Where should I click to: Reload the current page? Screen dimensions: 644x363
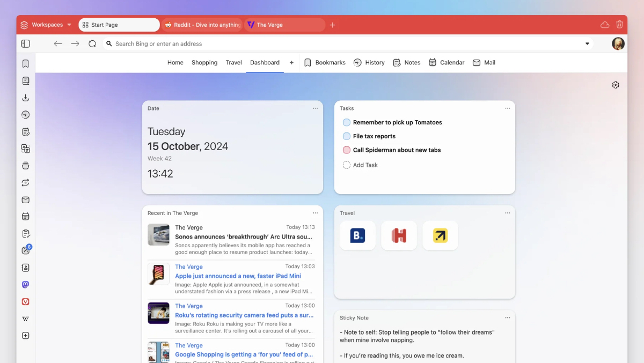92,44
